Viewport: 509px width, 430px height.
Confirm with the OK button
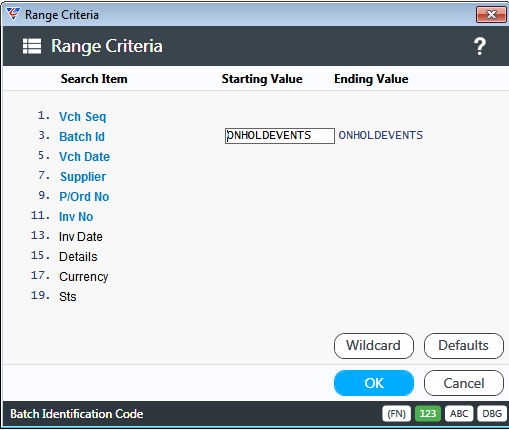[x=374, y=383]
